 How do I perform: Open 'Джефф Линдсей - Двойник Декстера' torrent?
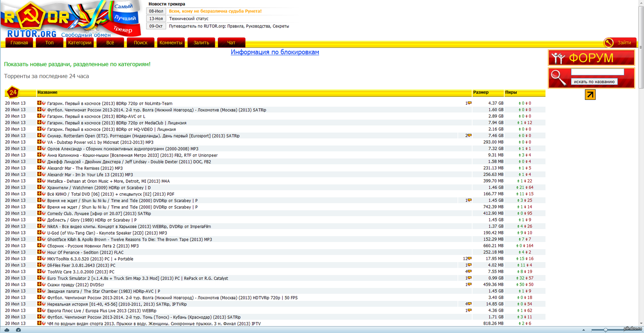click(x=129, y=161)
